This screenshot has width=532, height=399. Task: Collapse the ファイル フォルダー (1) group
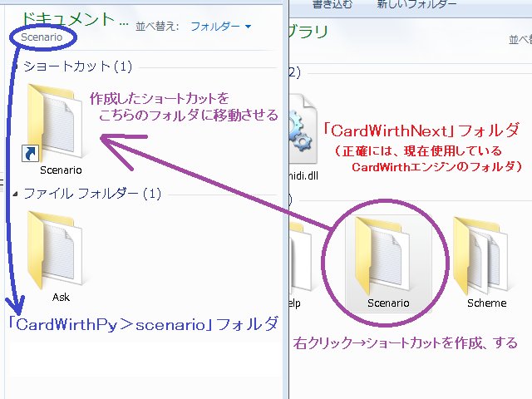pyautogui.click(x=15, y=194)
